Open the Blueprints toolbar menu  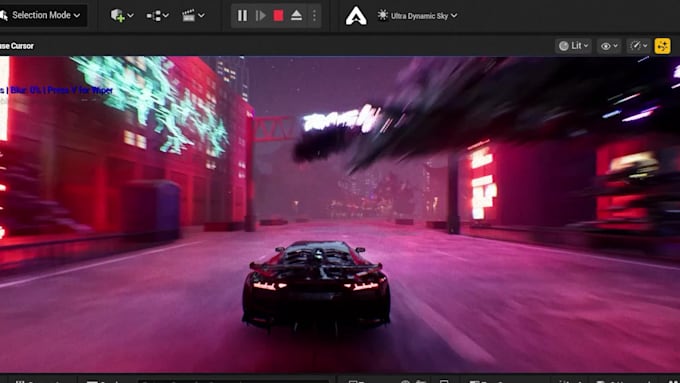click(x=157, y=16)
